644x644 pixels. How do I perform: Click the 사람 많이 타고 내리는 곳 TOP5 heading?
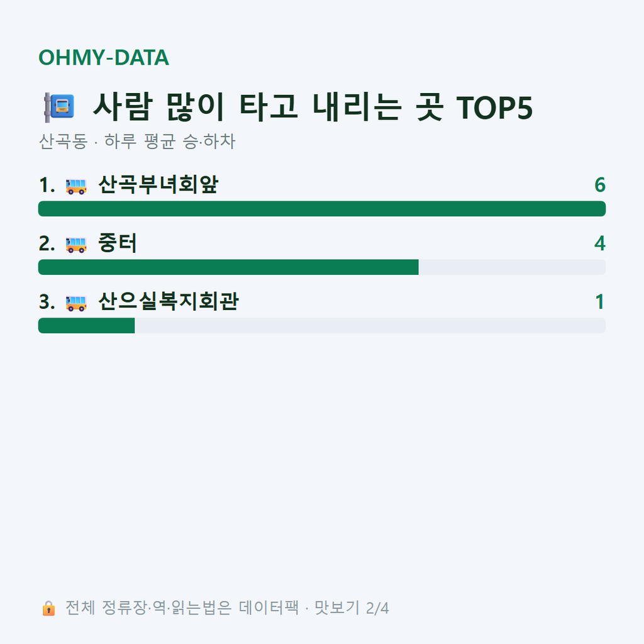[313, 107]
